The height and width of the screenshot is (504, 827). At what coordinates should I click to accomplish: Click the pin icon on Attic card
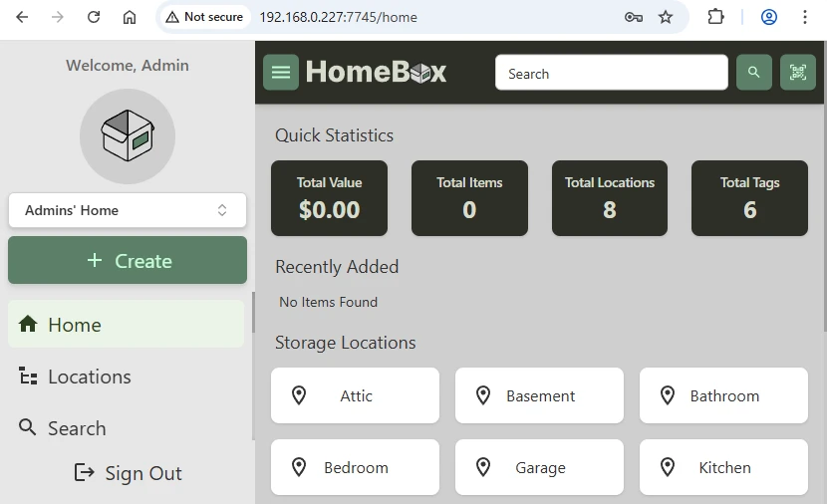pos(299,395)
